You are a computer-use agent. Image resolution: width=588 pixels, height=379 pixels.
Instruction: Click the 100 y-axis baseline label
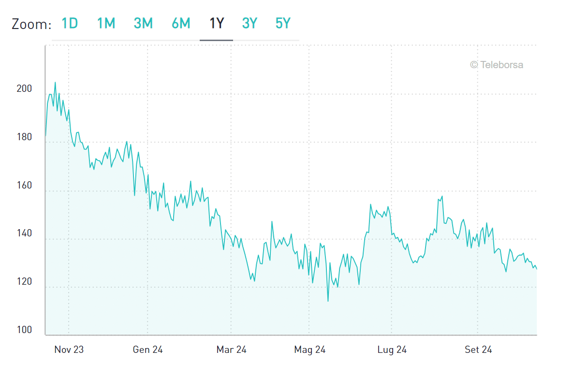(24, 330)
